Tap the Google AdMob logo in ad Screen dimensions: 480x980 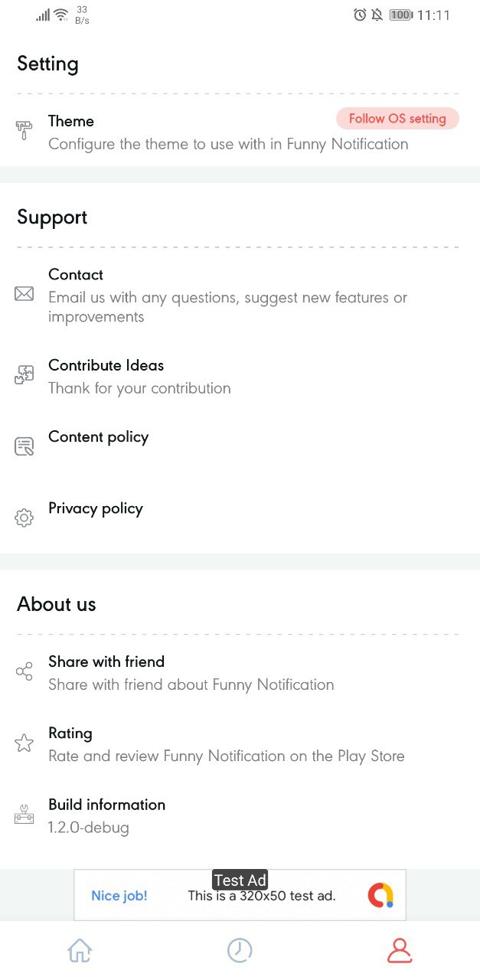(380, 895)
